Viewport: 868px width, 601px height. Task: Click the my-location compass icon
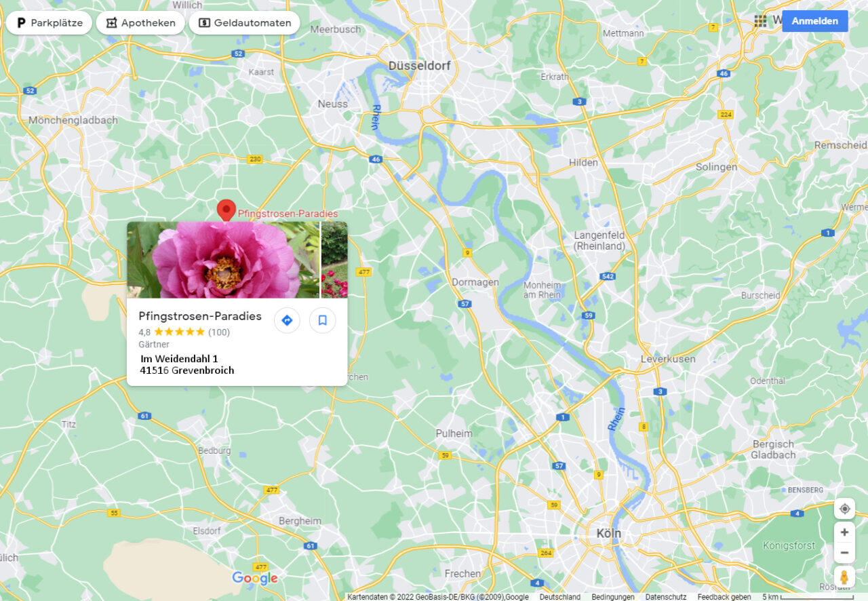click(844, 508)
